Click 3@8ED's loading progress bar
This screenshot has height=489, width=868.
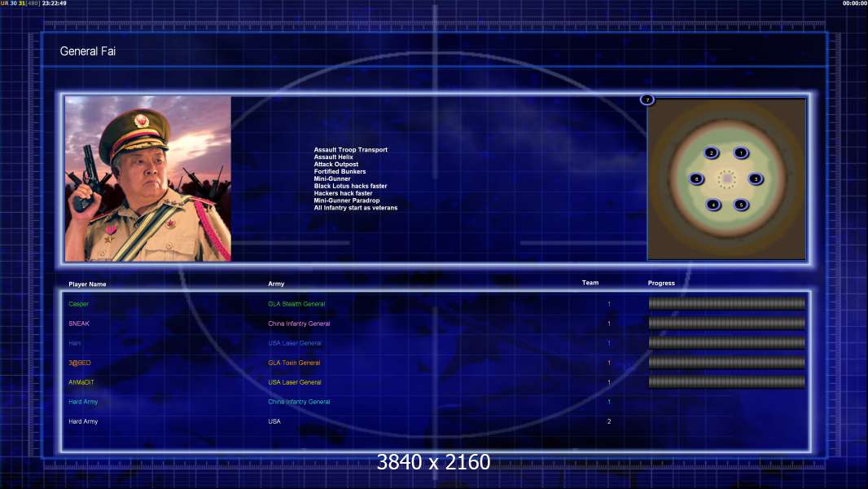point(727,362)
